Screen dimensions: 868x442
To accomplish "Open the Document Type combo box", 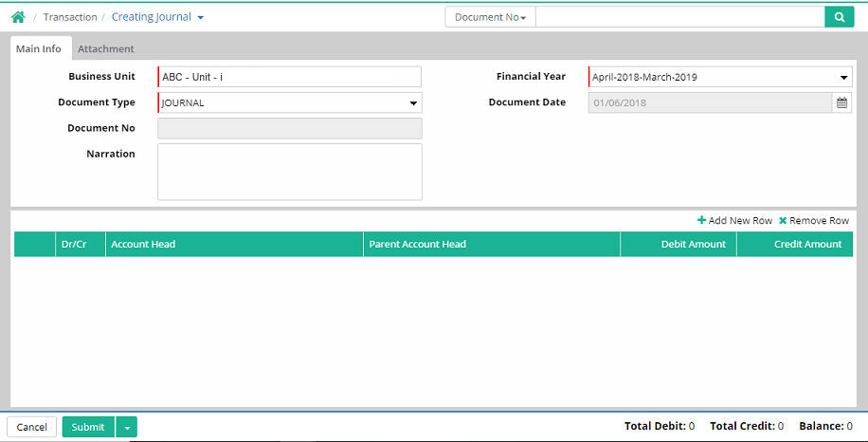I will 413,103.
